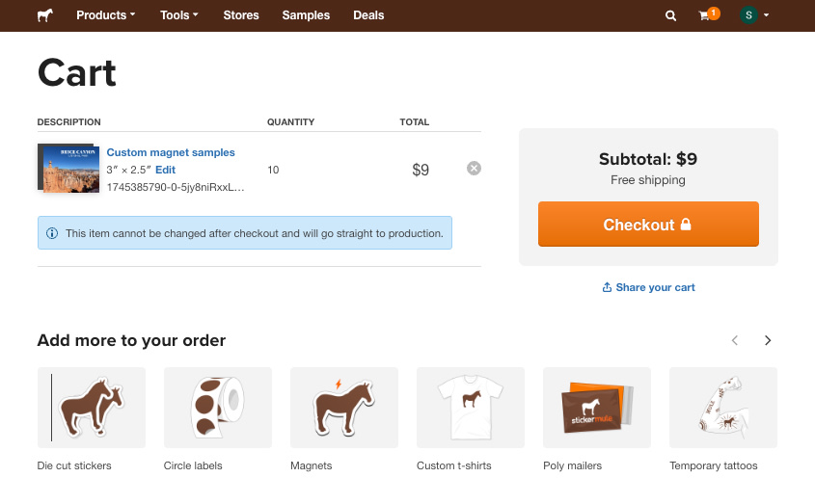Open the Deals page

pos(368,15)
